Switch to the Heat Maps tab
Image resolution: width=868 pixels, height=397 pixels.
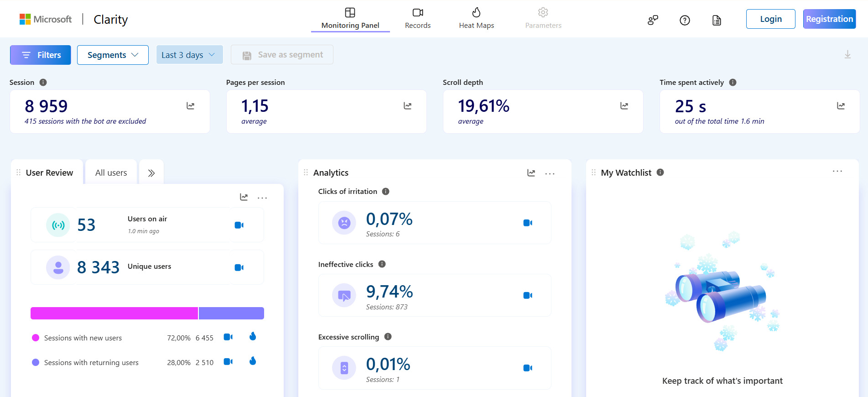pyautogui.click(x=476, y=18)
